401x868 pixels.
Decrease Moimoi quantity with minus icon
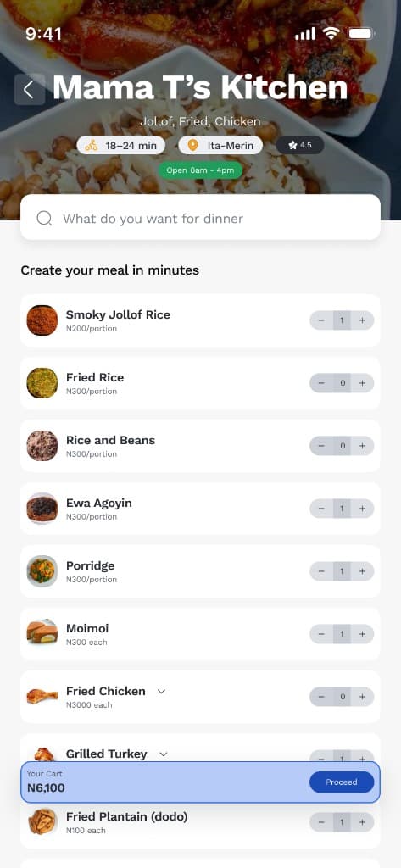click(321, 634)
